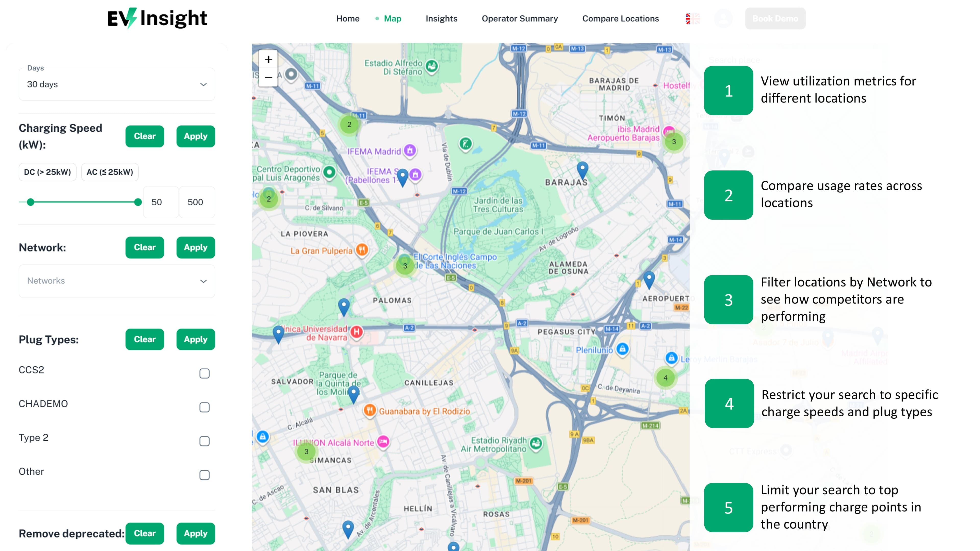980x551 pixels.
Task: Open the Map nav item
Action: (392, 19)
